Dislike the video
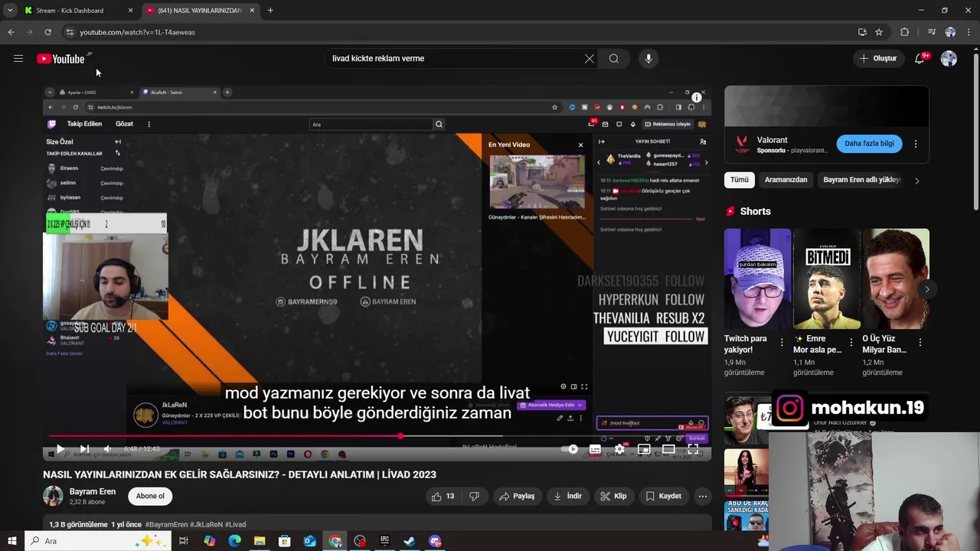Screen dimensions: 980x551 point(474,496)
